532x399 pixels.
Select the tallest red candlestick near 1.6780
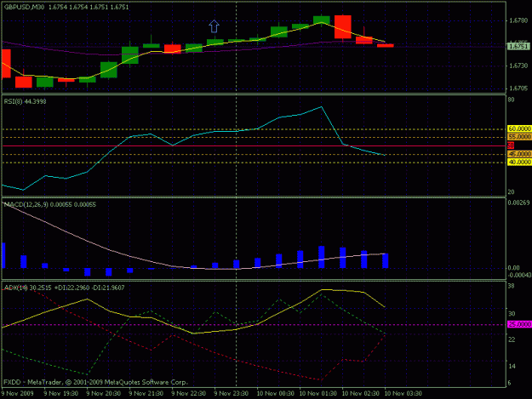tap(343, 26)
